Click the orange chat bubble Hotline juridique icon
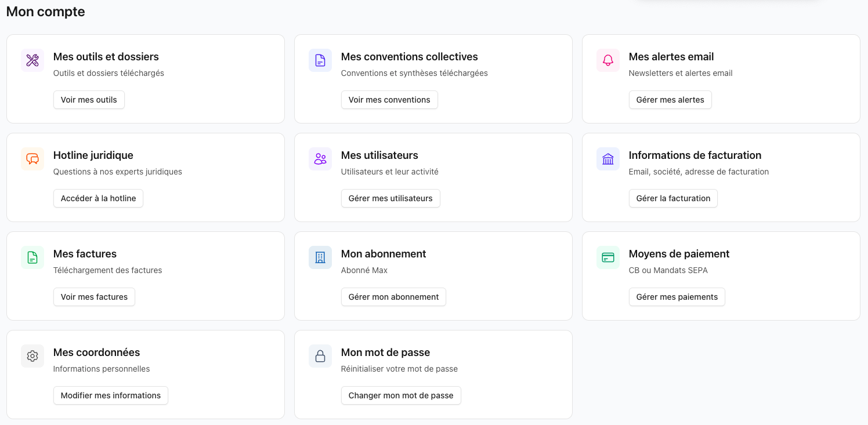 [32, 159]
